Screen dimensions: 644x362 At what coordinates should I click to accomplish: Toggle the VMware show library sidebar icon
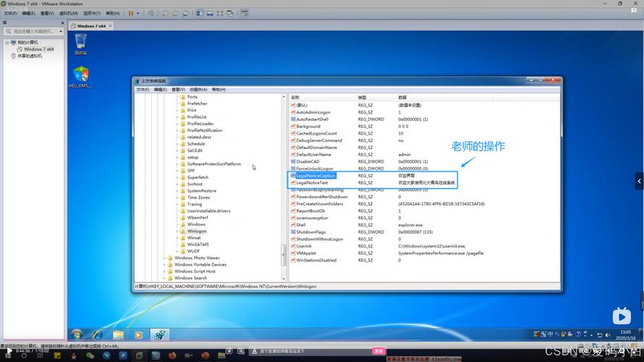200,13
